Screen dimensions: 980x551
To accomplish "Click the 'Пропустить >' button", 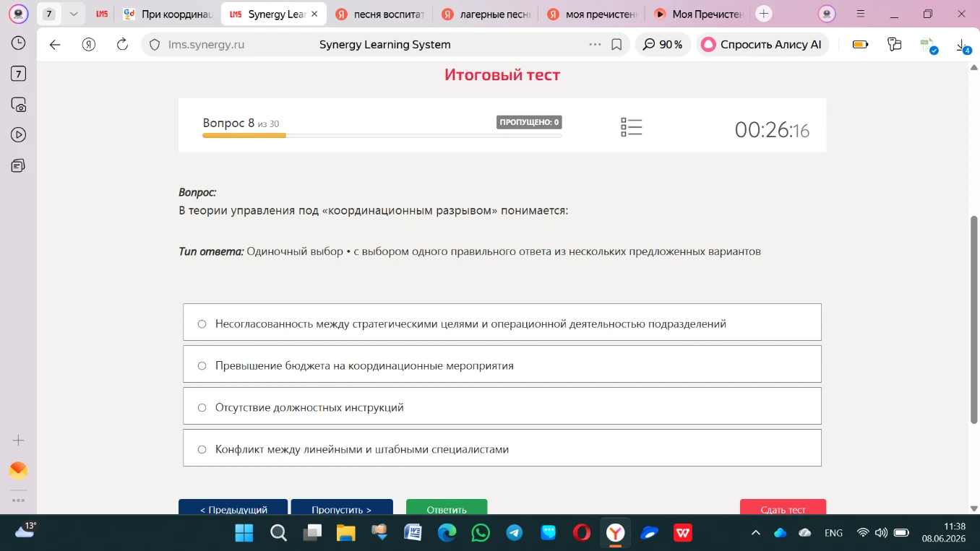I will pos(342,508).
